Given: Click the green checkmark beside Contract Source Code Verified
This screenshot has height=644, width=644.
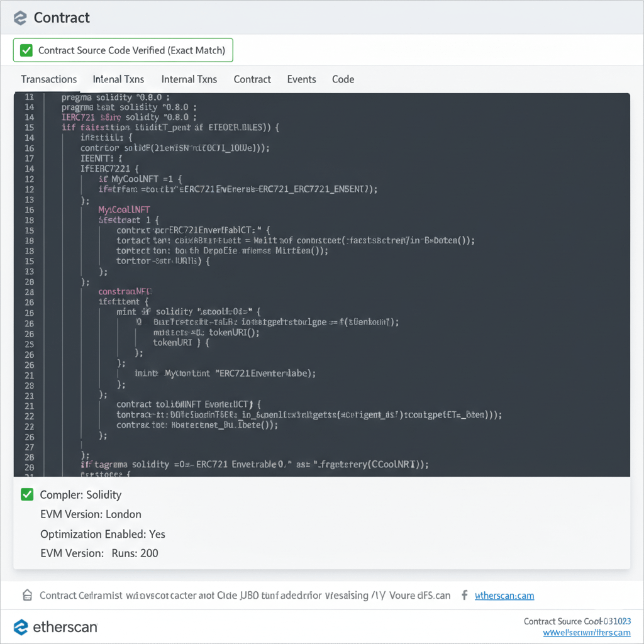Looking at the screenshot, I should click(x=26, y=50).
